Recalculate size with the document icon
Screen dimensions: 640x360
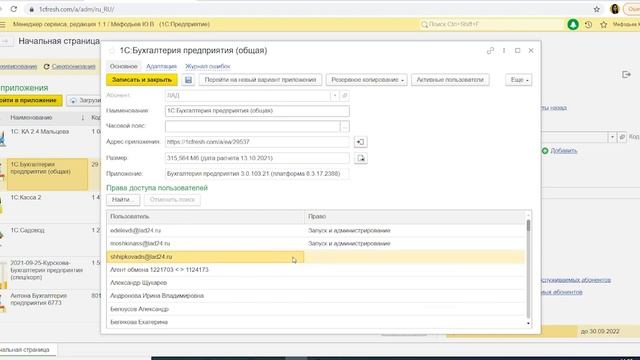[361, 158]
